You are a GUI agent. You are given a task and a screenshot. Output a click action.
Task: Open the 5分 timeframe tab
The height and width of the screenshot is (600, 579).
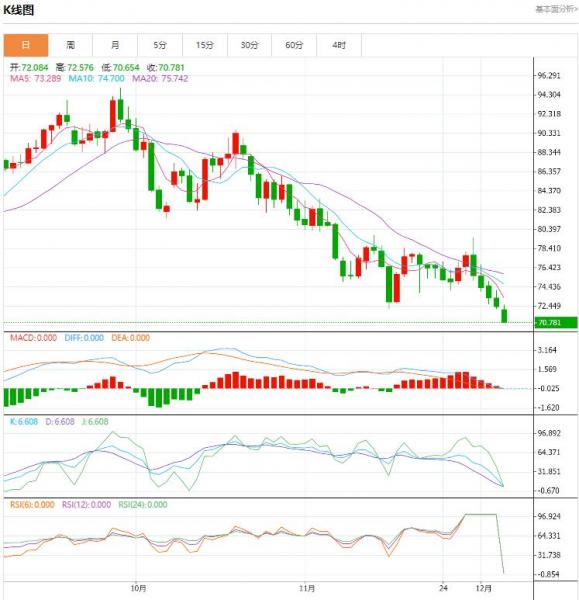pos(160,45)
